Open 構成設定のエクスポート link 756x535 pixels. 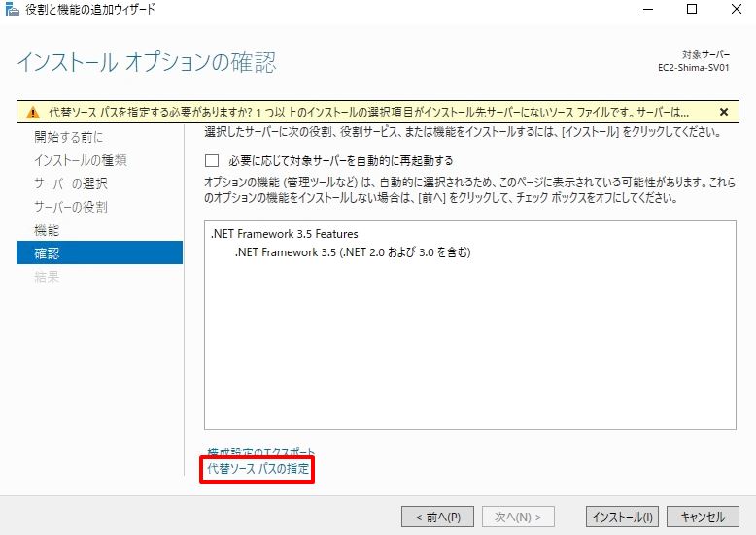[260, 452]
